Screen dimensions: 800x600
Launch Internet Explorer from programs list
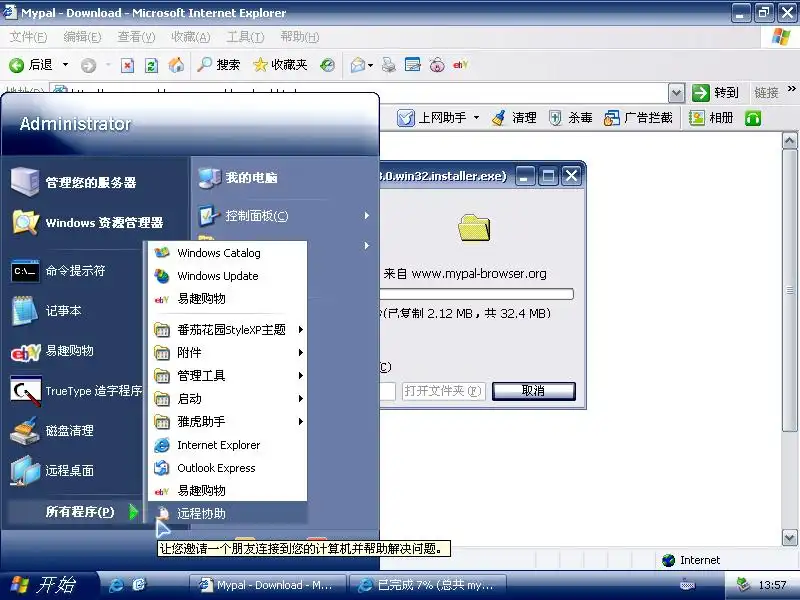pyautogui.click(x=228, y=445)
